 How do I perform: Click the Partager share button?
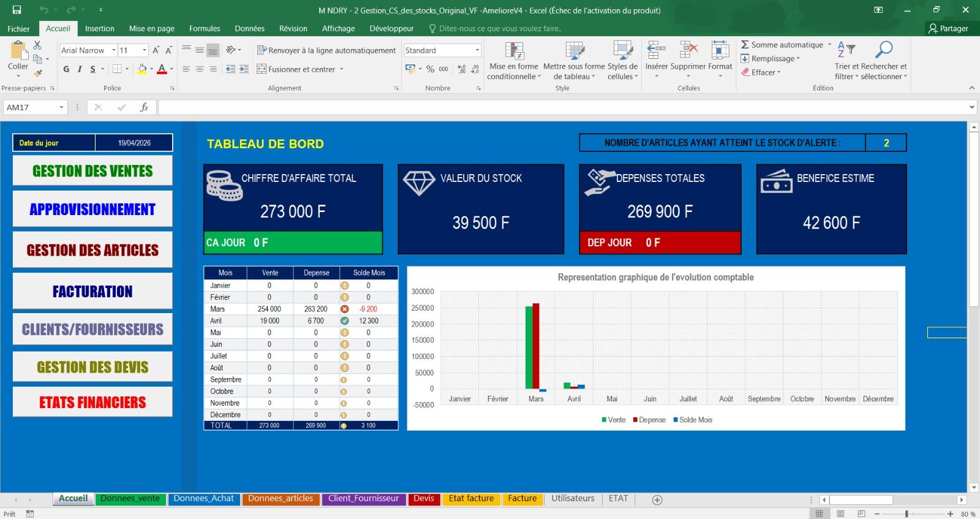pos(949,28)
